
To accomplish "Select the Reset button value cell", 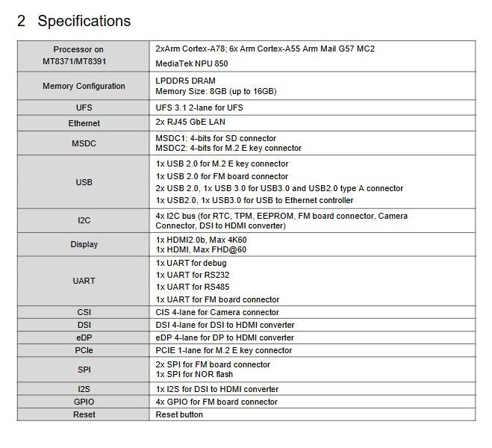I will tap(312, 414).
